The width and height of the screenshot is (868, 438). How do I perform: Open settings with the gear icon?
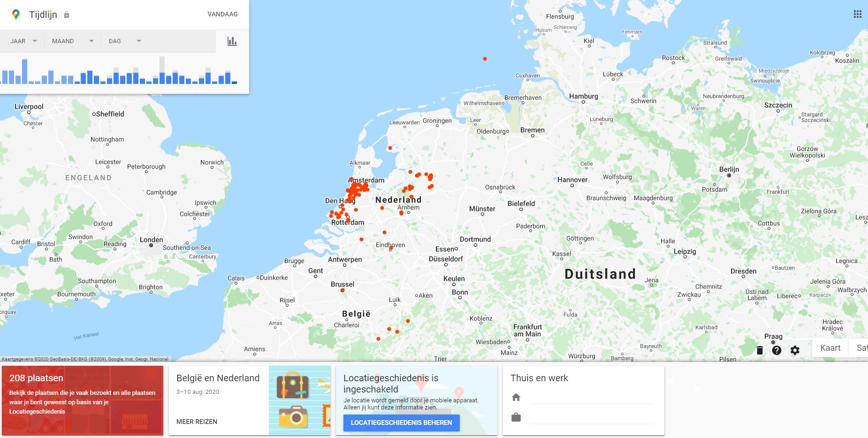[795, 350]
